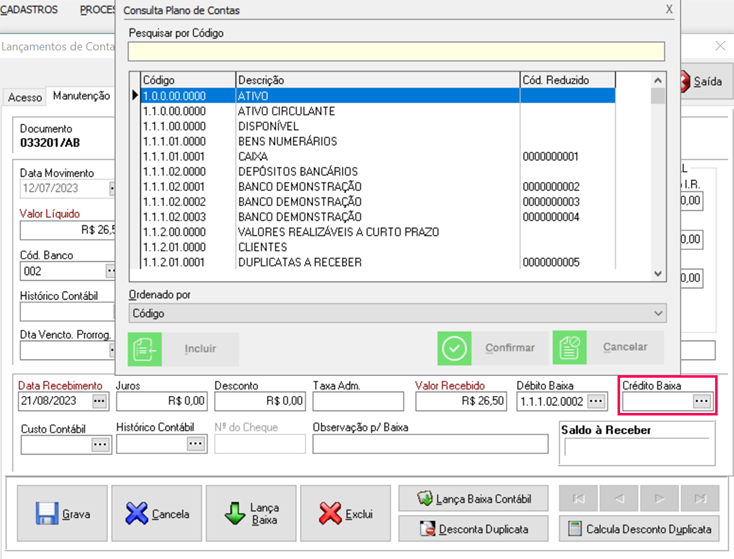
Task: Close the Consulta Plano de Contas dialog
Action: 669,10
